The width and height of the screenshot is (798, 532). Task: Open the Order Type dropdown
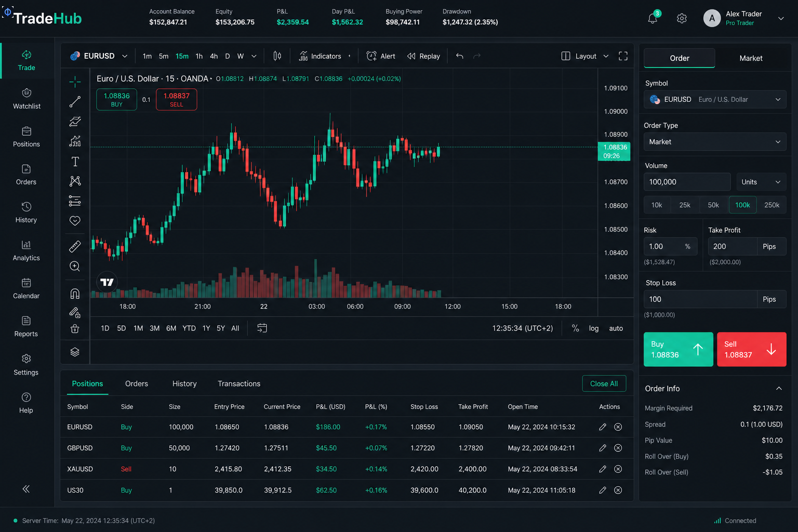pos(715,142)
